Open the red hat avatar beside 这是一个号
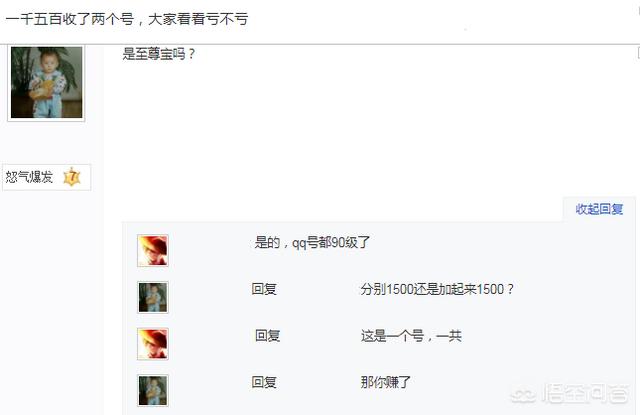 click(x=153, y=344)
